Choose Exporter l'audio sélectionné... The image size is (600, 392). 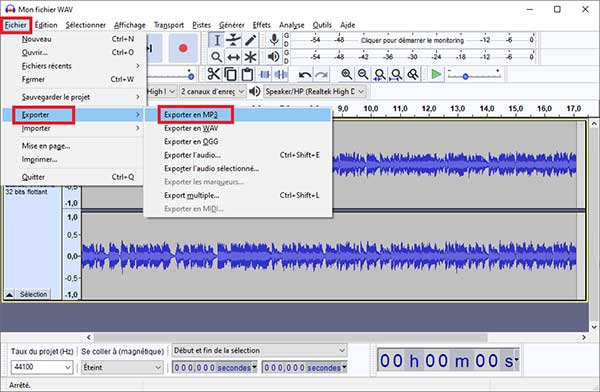point(238,168)
